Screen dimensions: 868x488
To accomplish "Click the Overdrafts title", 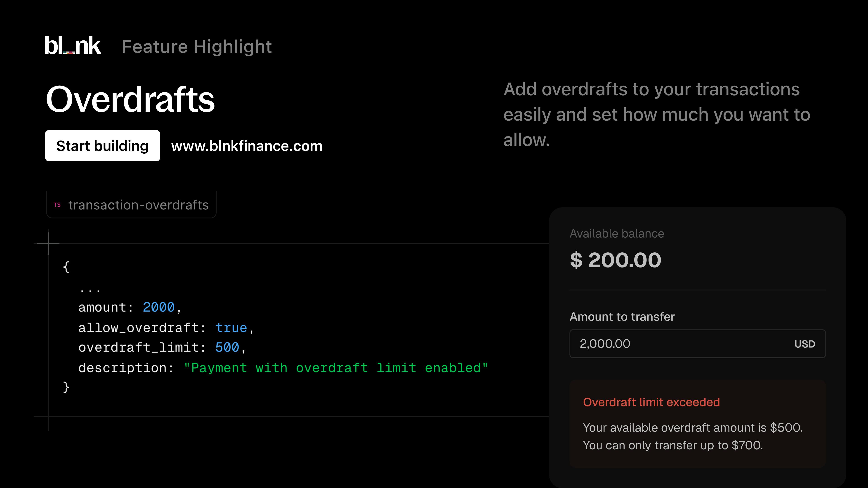I will coord(130,99).
